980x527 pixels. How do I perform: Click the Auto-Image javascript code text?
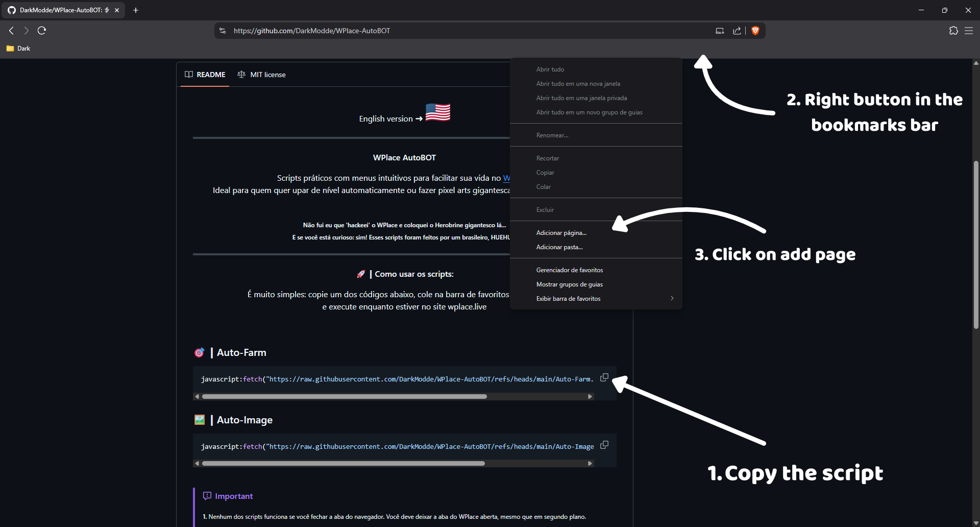coord(397,446)
